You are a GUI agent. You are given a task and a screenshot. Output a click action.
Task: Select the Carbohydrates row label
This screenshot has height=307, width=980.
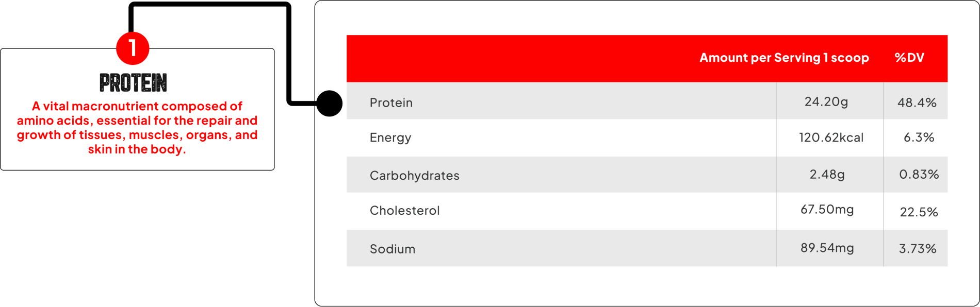[x=414, y=176]
